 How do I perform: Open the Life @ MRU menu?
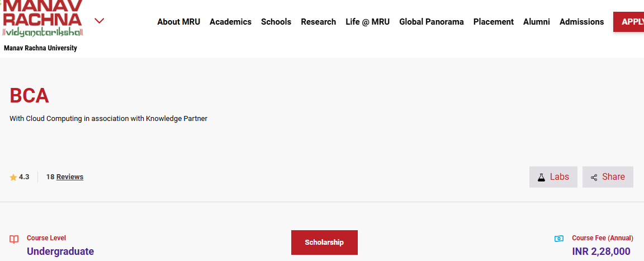pos(368,22)
